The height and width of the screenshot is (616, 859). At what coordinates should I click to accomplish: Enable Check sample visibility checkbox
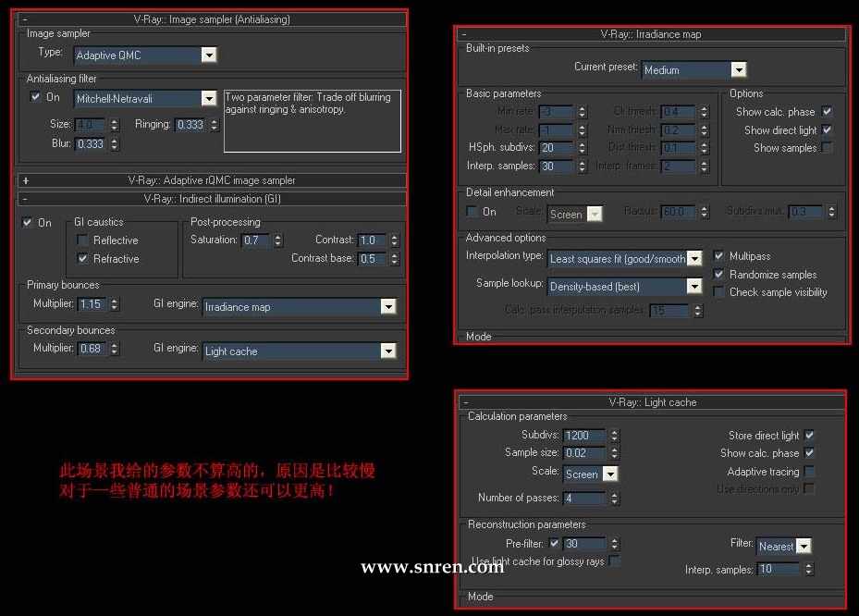[718, 291]
